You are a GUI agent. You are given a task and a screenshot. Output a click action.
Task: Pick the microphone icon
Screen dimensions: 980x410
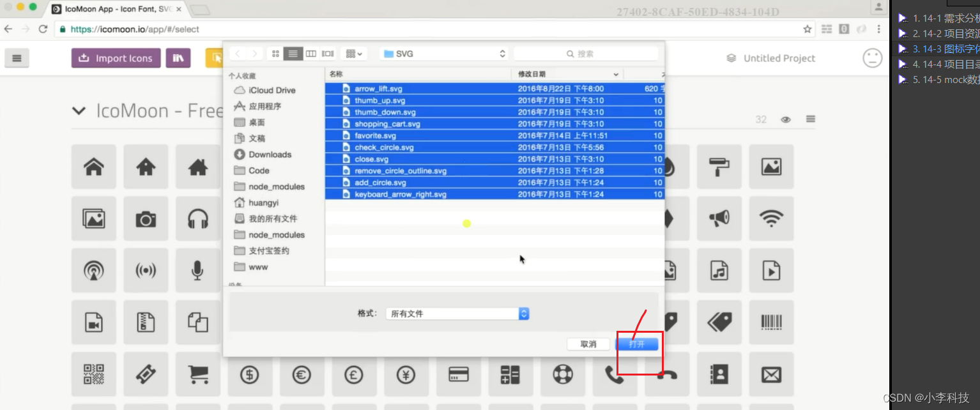click(x=198, y=271)
